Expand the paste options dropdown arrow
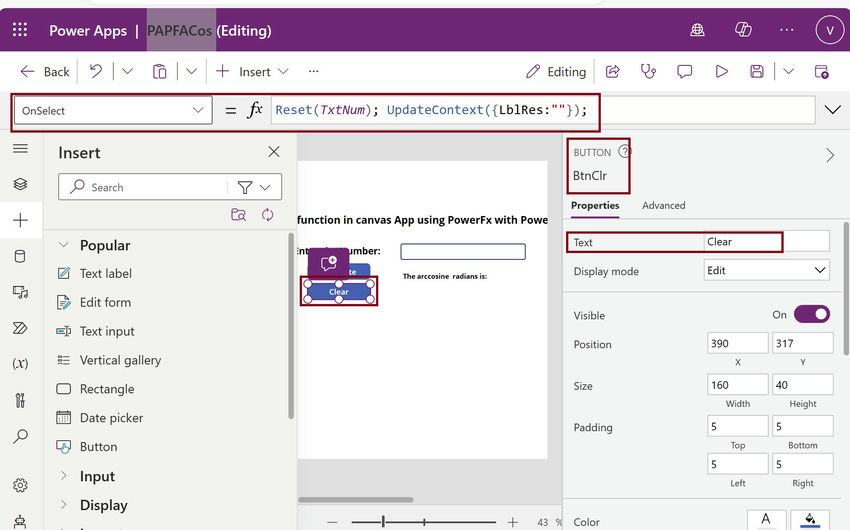 coord(191,71)
